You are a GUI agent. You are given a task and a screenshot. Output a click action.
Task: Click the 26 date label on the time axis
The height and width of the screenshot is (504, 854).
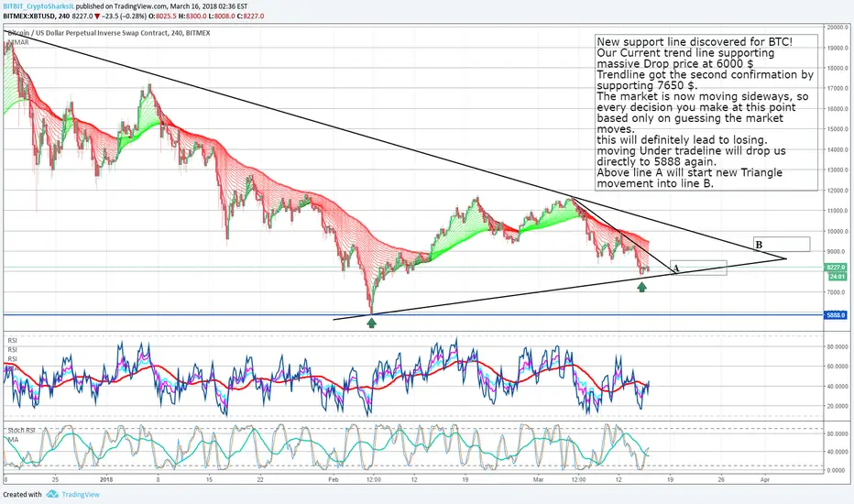click(721, 480)
